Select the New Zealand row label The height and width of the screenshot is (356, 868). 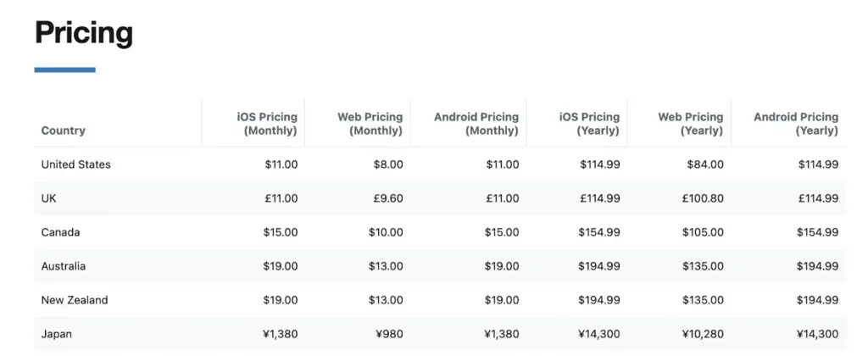point(75,300)
